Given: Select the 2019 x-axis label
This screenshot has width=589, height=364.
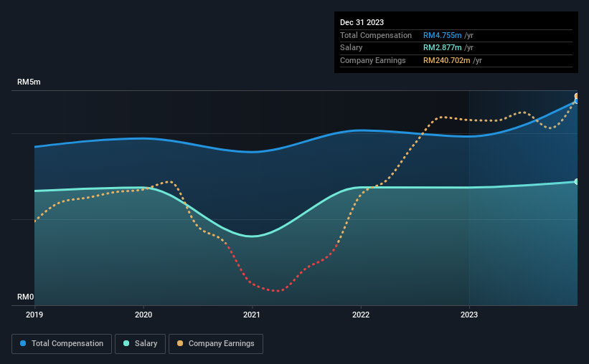Looking at the screenshot, I should pyautogui.click(x=34, y=315).
